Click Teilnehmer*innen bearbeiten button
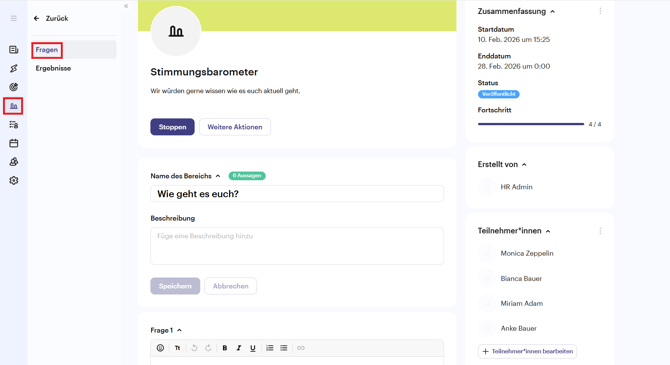The image size is (670, 365). click(528, 351)
